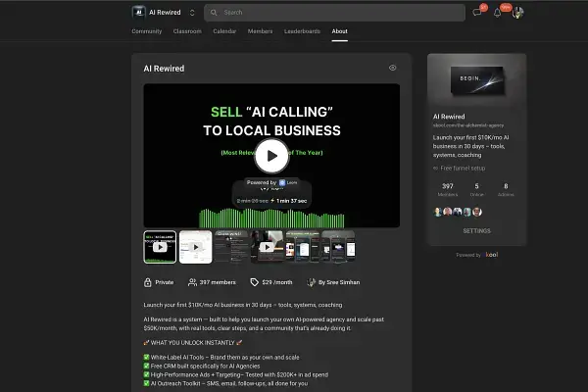
Task: Switch to the Classroom tab
Action: 187,31
